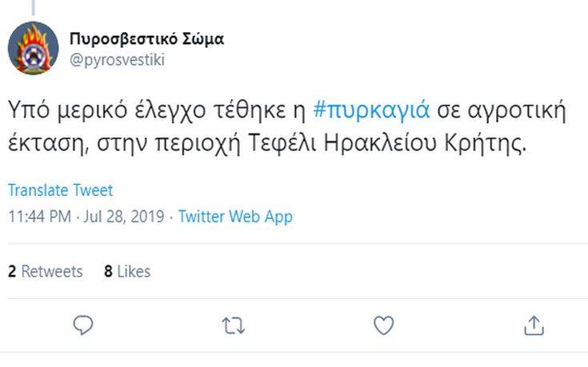View the 2 Retweets list
This screenshot has height=367, width=588.
[x=46, y=272]
